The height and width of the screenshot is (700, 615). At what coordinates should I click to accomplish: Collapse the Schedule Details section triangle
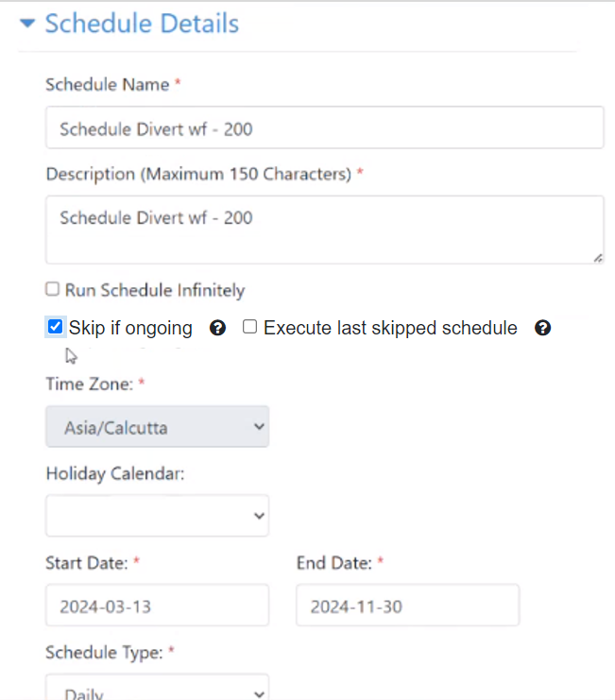click(27, 24)
